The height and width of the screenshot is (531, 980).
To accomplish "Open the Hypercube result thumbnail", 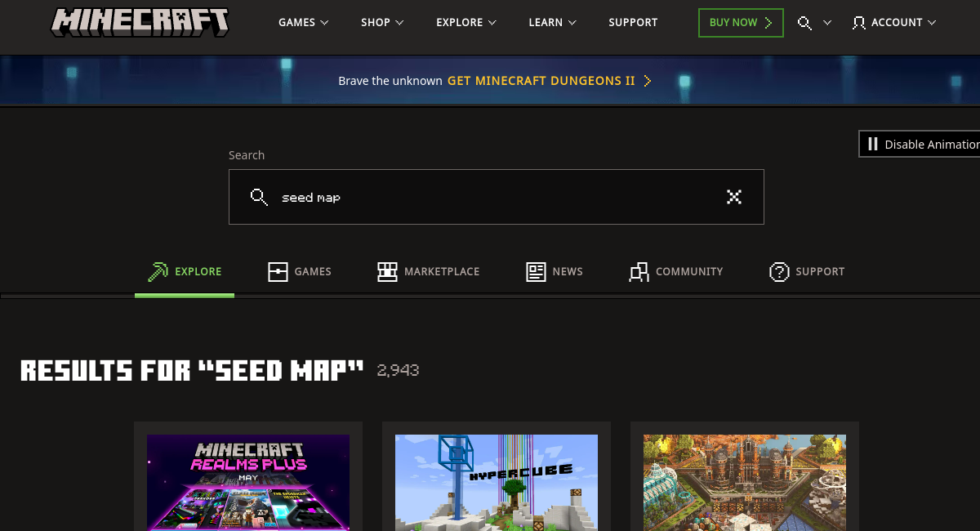I will (x=497, y=483).
